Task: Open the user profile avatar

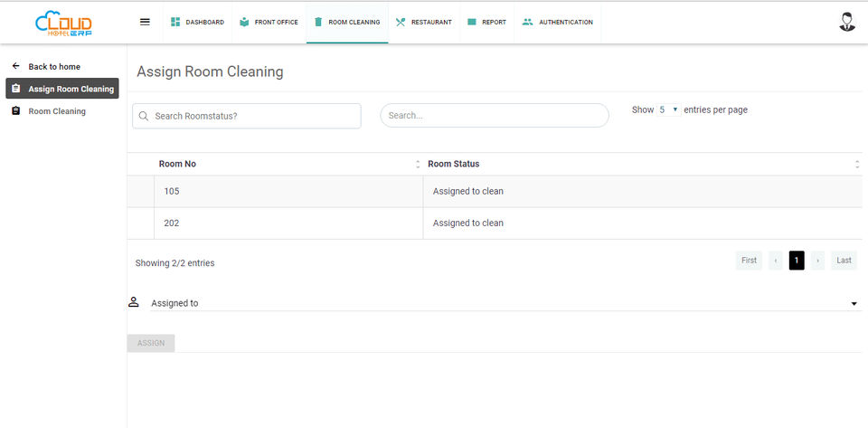Action: tap(847, 23)
